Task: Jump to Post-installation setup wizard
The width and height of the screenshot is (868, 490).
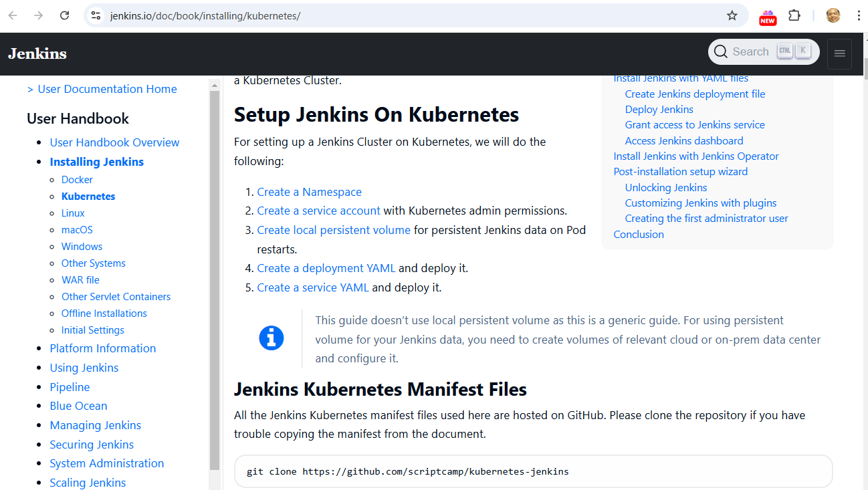Action: pyautogui.click(x=681, y=172)
